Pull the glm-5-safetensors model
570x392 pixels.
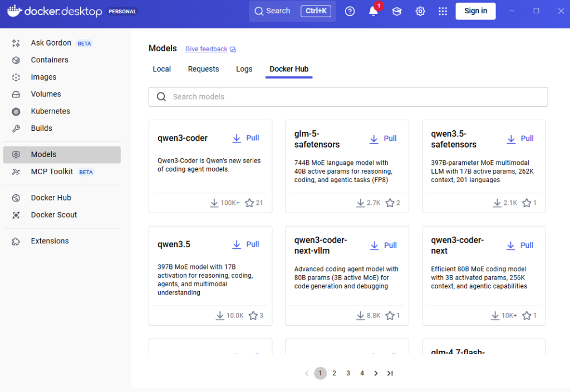point(384,139)
